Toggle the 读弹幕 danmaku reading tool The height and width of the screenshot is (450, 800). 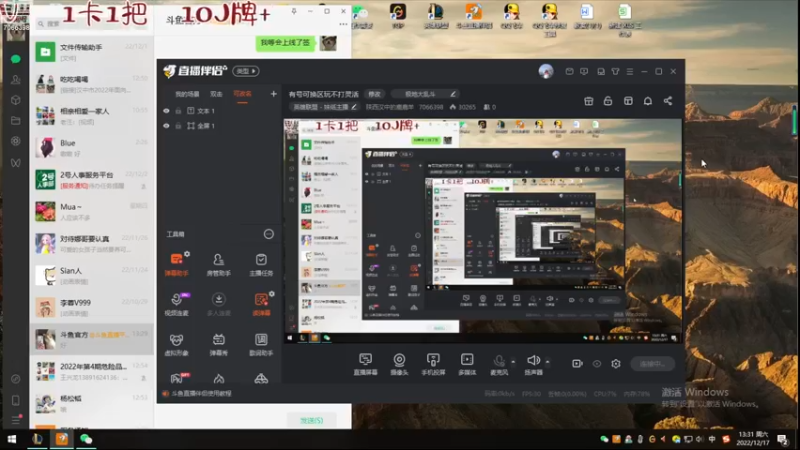point(261,304)
